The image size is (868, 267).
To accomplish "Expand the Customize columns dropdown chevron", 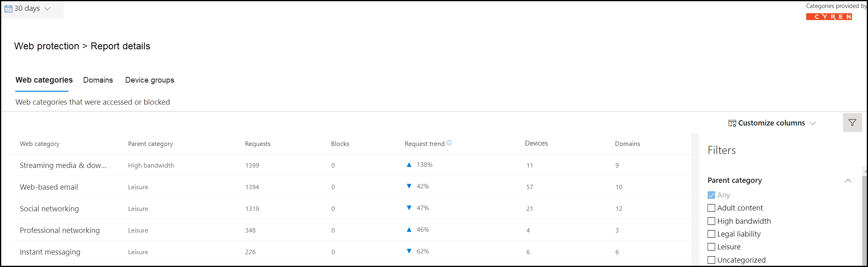I will point(813,123).
